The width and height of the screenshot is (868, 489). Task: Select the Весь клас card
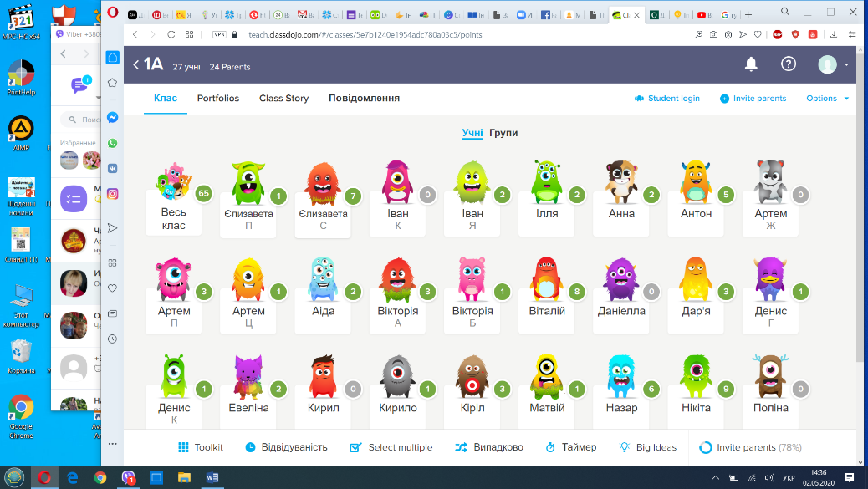coord(174,199)
